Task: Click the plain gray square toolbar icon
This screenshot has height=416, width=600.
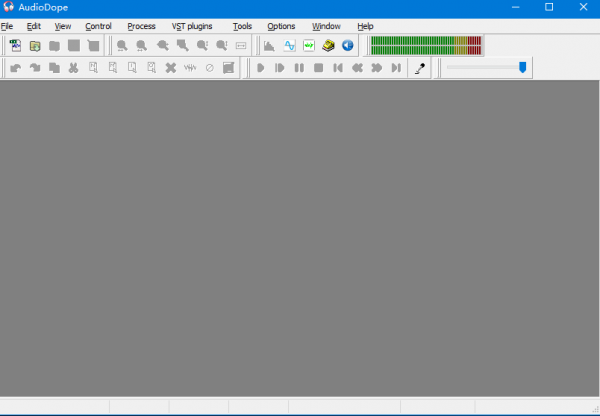Action: pos(74,46)
